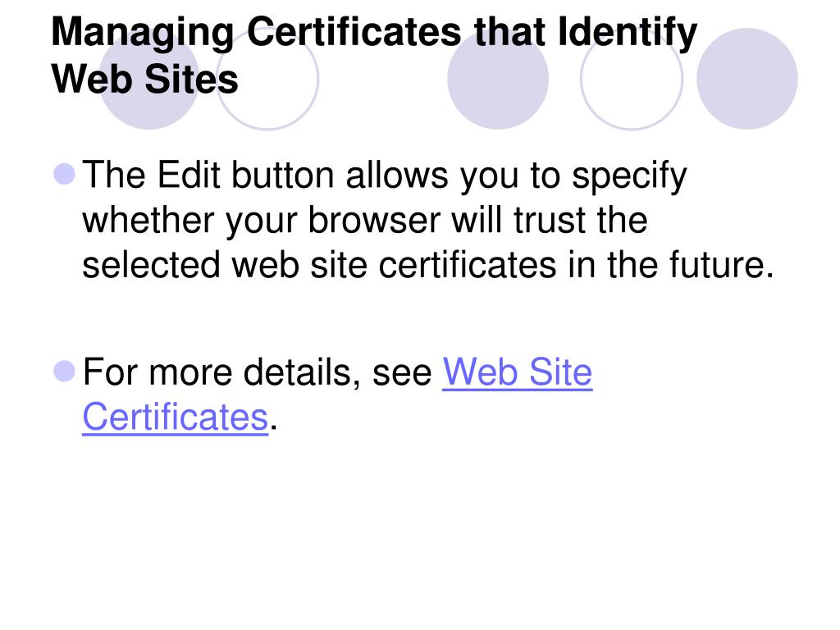Select the word "selected" in the first bullet
This screenshot has height=630, width=840.
151,265
